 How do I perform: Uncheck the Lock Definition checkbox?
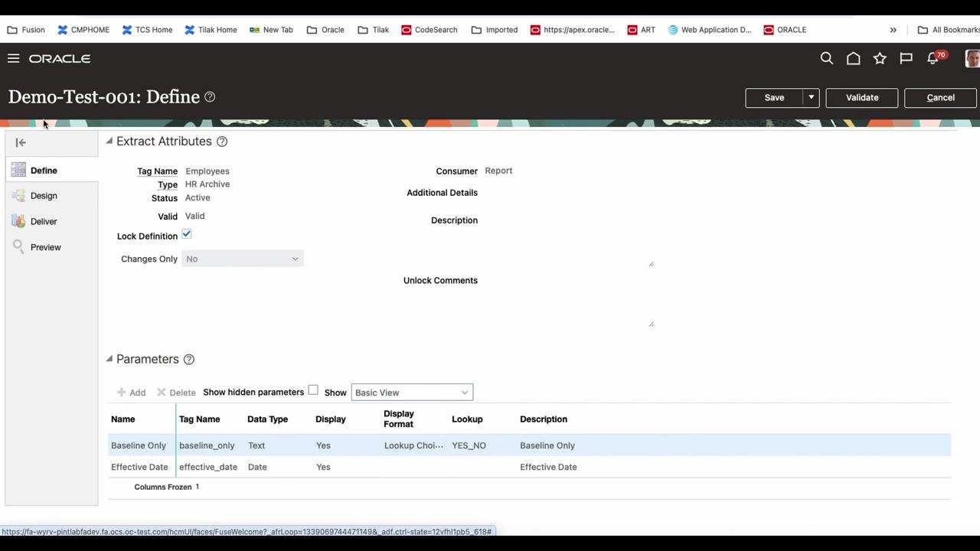tap(187, 234)
